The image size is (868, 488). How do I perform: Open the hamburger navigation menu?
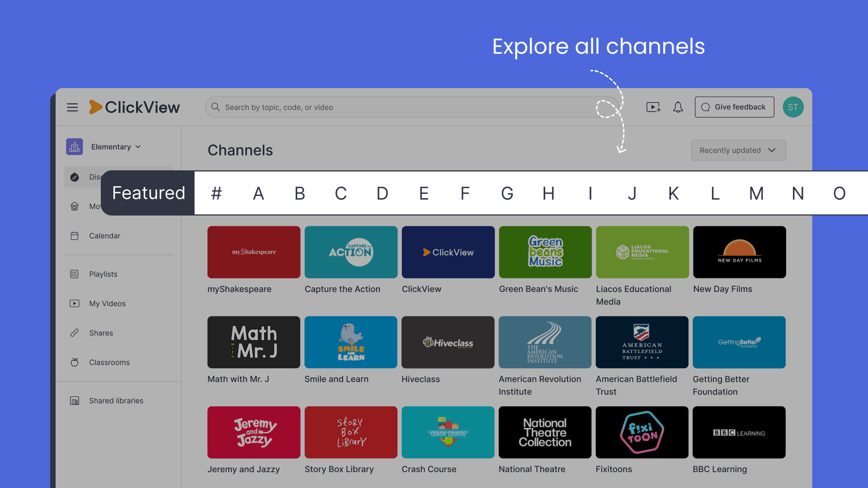72,107
